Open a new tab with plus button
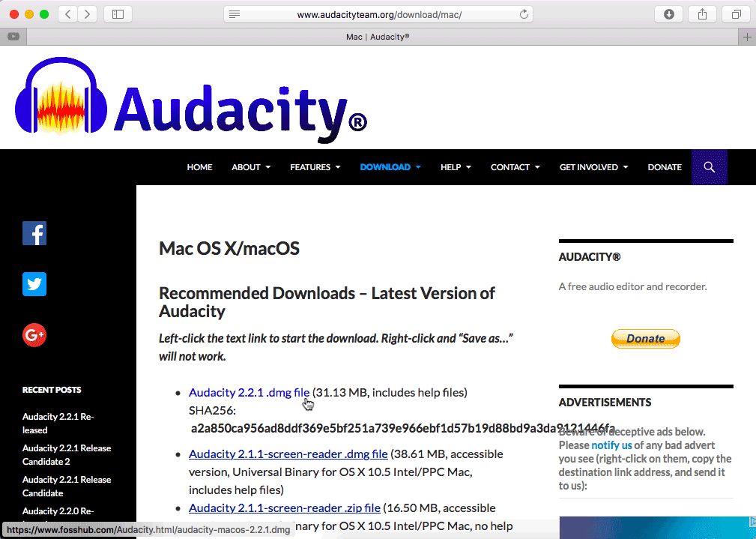This screenshot has height=539, width=756. tap(746, 37)
